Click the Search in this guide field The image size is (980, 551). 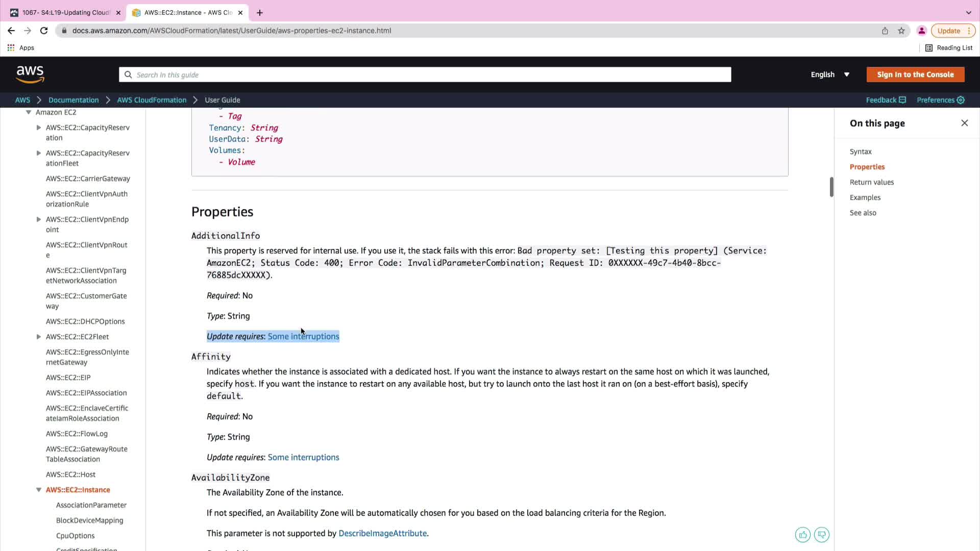(425, 74)
